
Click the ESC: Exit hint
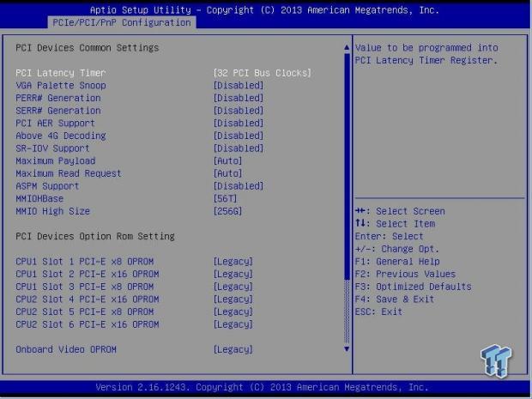pyautogui.click(x=378, y=311)
